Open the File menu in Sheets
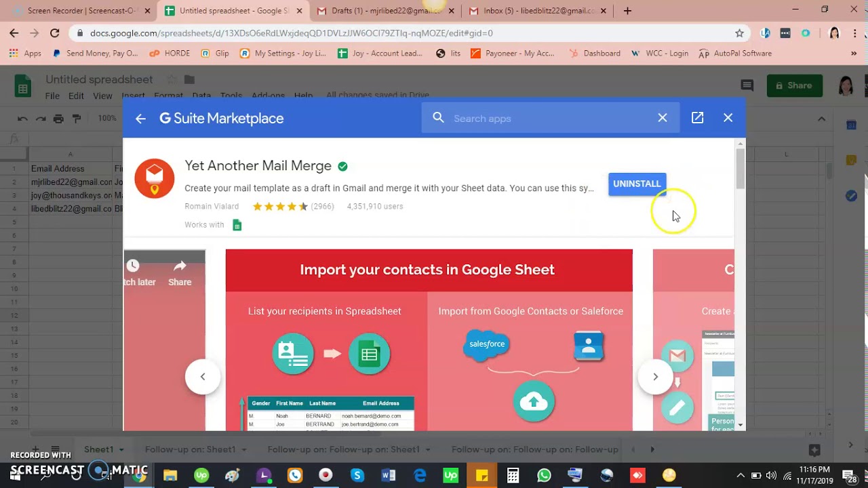 click(52, 96)
